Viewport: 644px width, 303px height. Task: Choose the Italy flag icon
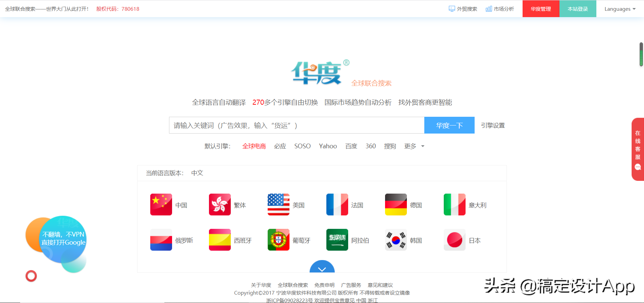(x=454, y=204)
